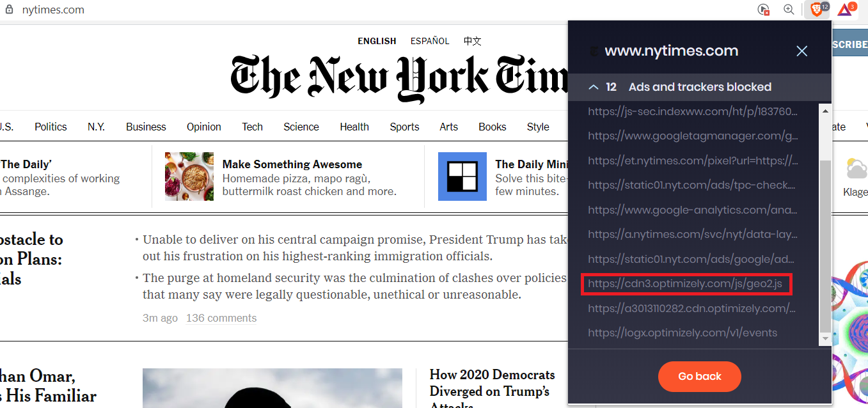The width and height of the screenshot is (868, 408).
Task: Open the 136 comments link
Action: click(x=221, y=318)
